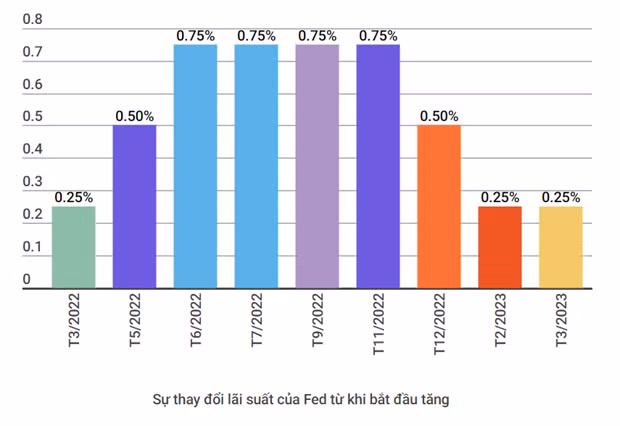
Task: Click the blue T6/2022 bar
Action: (x=195, y=166)
